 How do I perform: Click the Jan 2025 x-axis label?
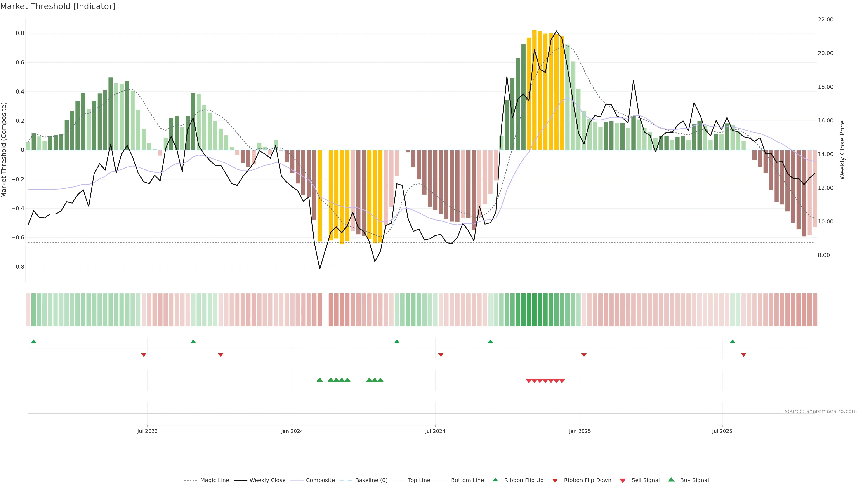(x=580, y=431)
